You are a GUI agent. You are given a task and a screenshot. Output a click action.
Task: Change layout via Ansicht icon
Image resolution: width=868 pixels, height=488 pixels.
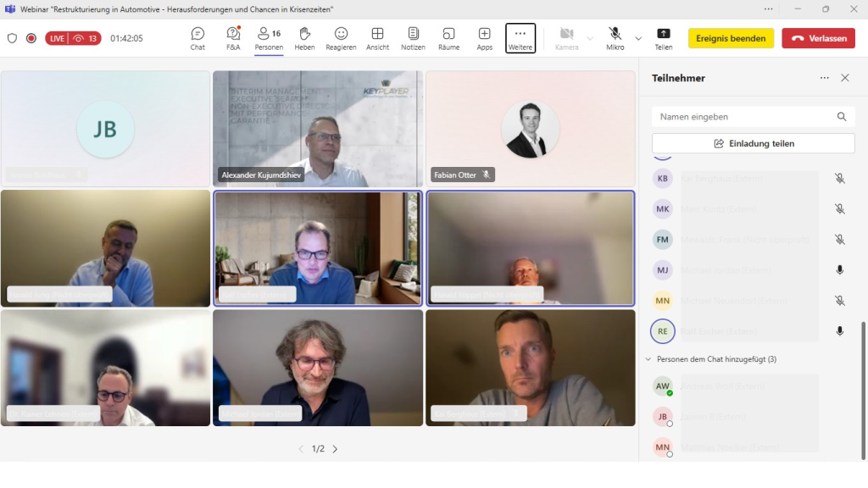(x=377, y=38)
